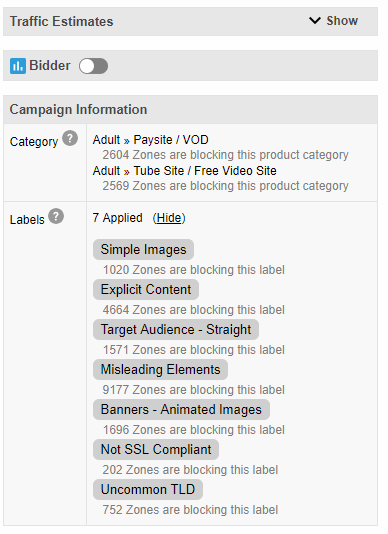This screenshot has width=388, height=534.
Task: Expand Traffic Estimates with the chevron arrow
Action: coord(315,20)
